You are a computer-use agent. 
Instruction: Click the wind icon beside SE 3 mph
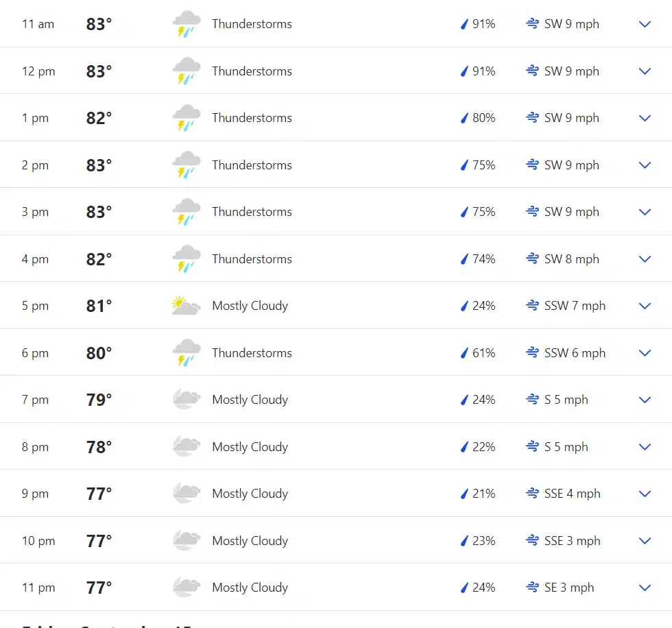click(x=532, y=588)
